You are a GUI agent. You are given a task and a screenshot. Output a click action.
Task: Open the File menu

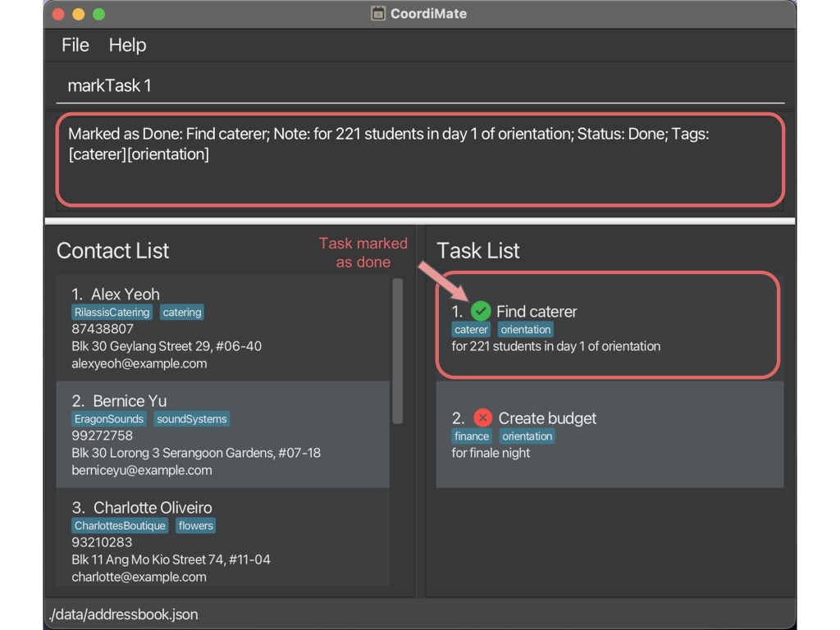pyautogui.click(x=75, y=45)
